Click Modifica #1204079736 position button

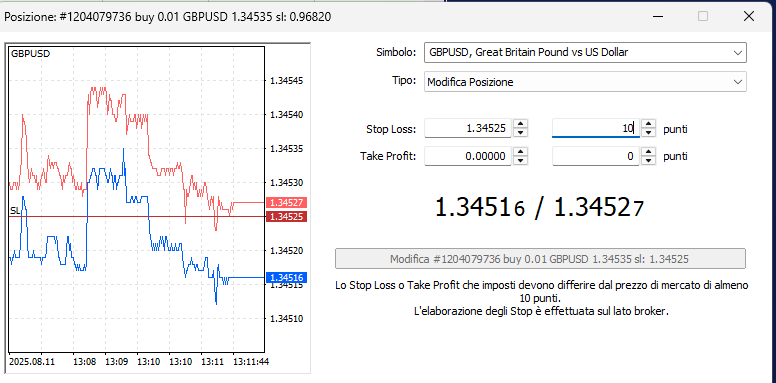coord(540,259)
